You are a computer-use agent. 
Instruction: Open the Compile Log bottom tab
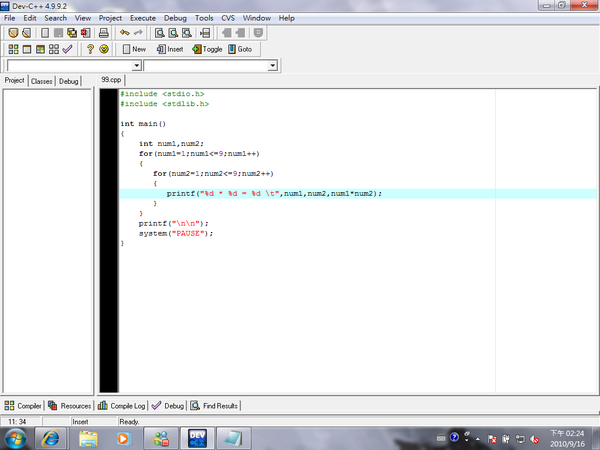pos(122,406)
